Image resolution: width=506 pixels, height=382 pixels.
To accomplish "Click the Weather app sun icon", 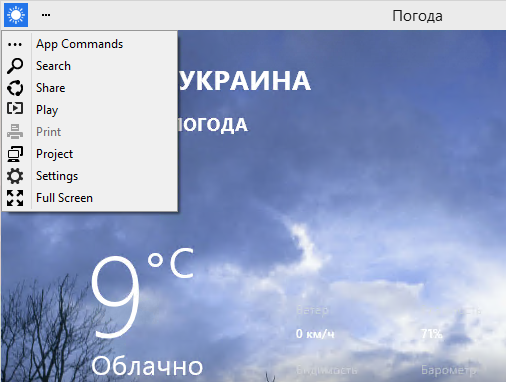I will [16, 15].
